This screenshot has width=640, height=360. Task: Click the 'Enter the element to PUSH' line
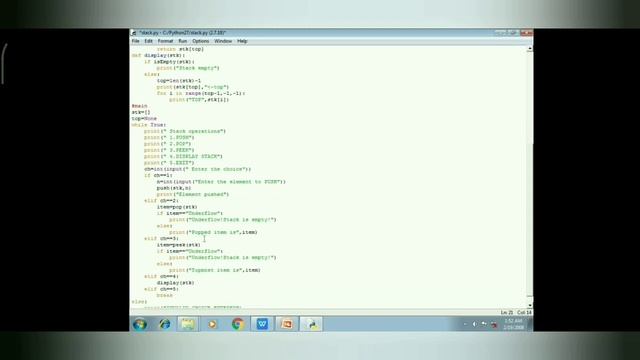coord(221,182)
